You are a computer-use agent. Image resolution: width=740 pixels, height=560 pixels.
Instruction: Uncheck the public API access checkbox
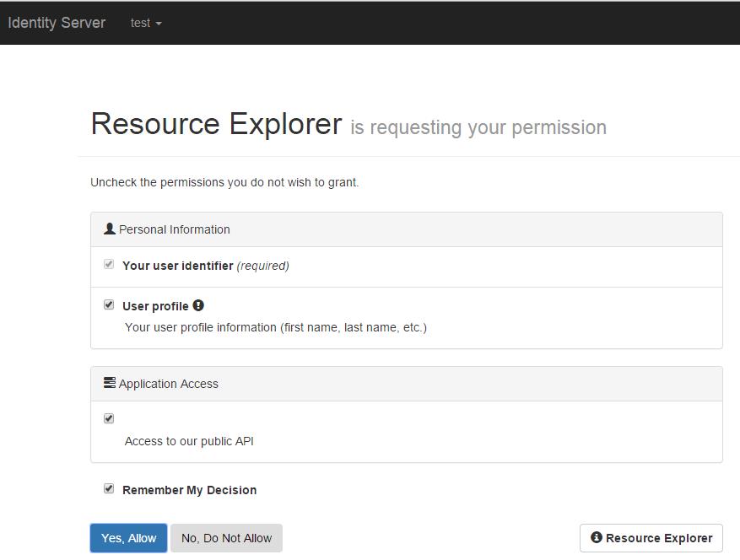[109, 418]
